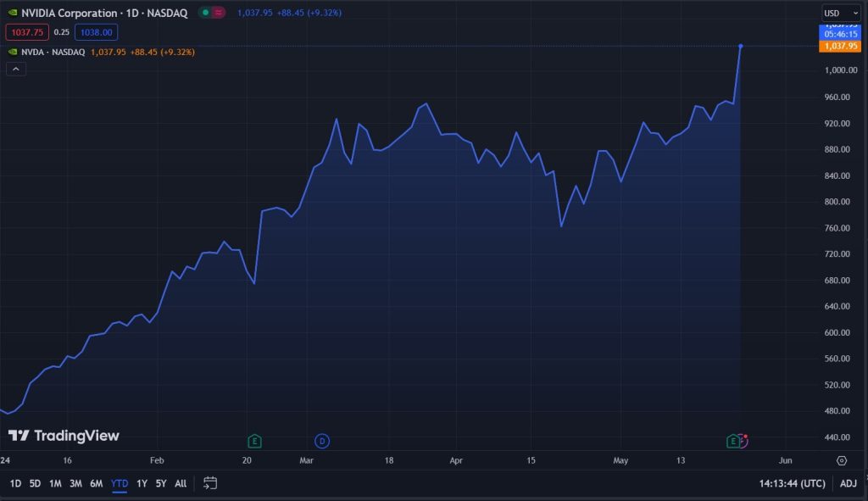The height and width of the screenshot is (501, 868).
Task: Select the All range tab
Action: pos(180,483)
